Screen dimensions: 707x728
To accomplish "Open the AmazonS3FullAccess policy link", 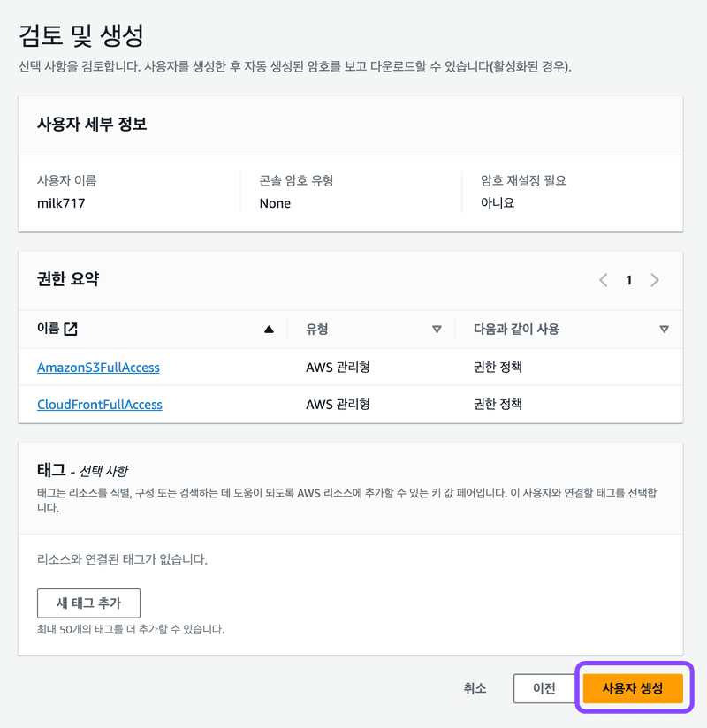I will click(98, 367).
